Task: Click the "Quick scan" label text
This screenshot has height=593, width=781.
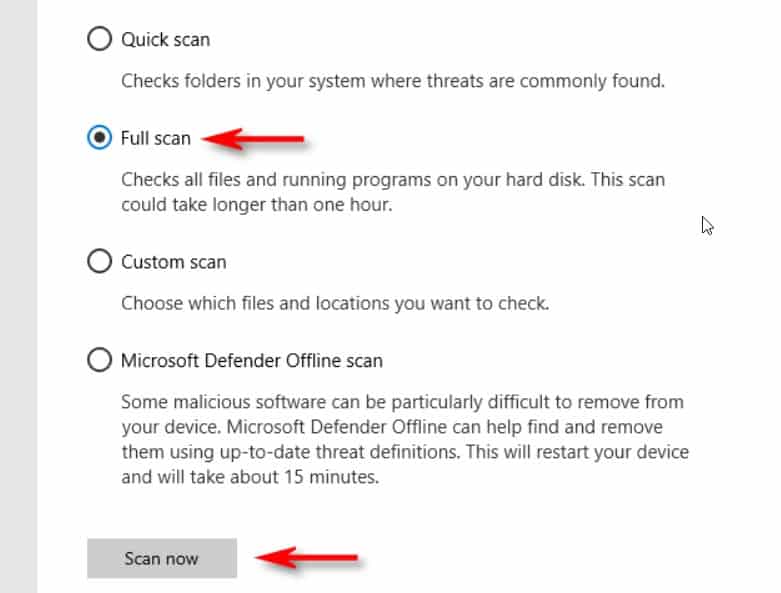Action: point(166,40)
